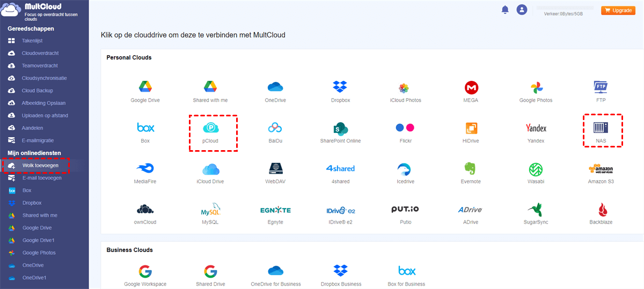Open Cloudsynchronisatie
Viewport: 644px width, 289px height.
click(44, 78)
